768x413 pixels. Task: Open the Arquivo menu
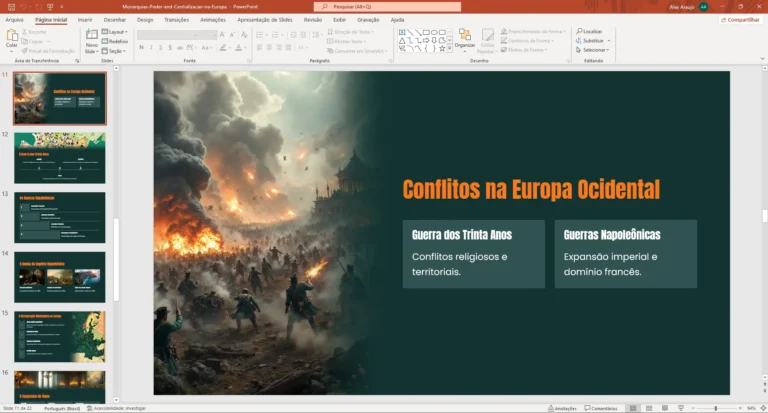click(x=14, y=20)
